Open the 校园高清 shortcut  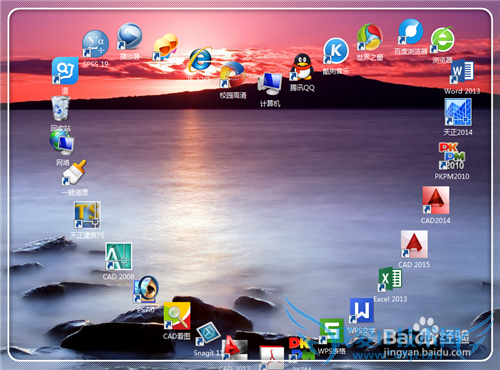[x=233, y=75]
